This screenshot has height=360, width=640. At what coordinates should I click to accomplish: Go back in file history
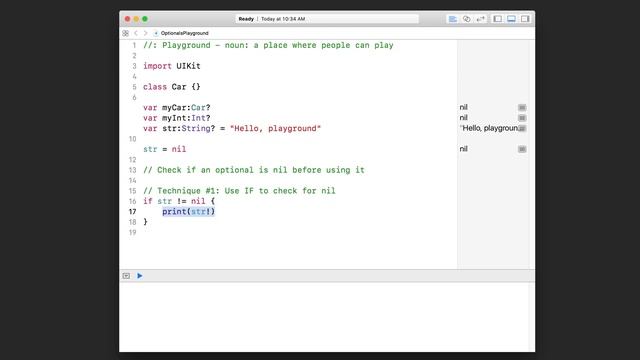pyautogui.click(x=136, y=33)
